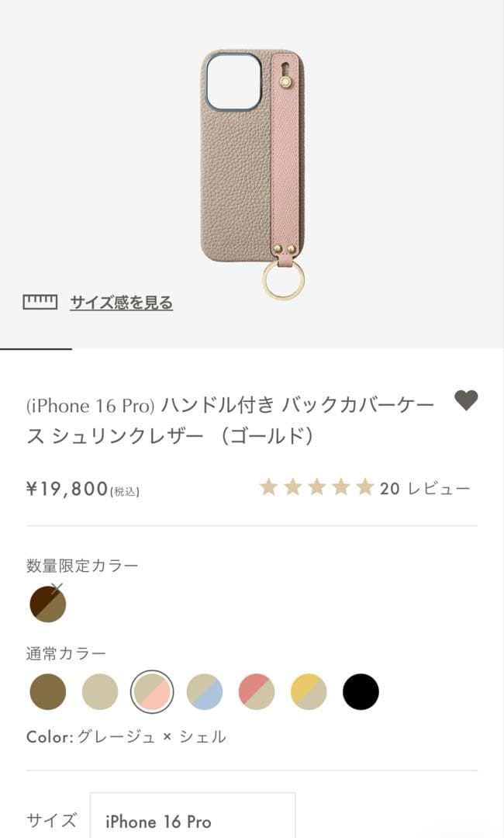The height and width of the screenshot is (838, 504).
Task: View the 20 レビュー reviews
Action: (425, 489)
